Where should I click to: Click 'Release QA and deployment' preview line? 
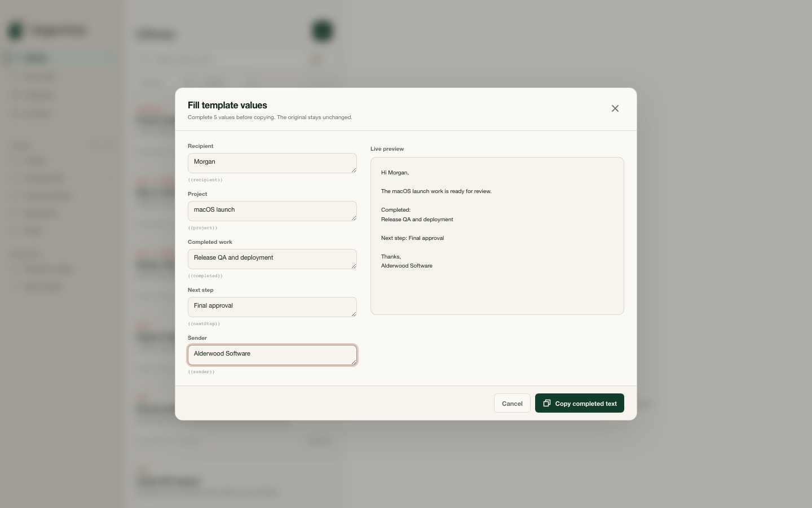click(x=417, y=220)
